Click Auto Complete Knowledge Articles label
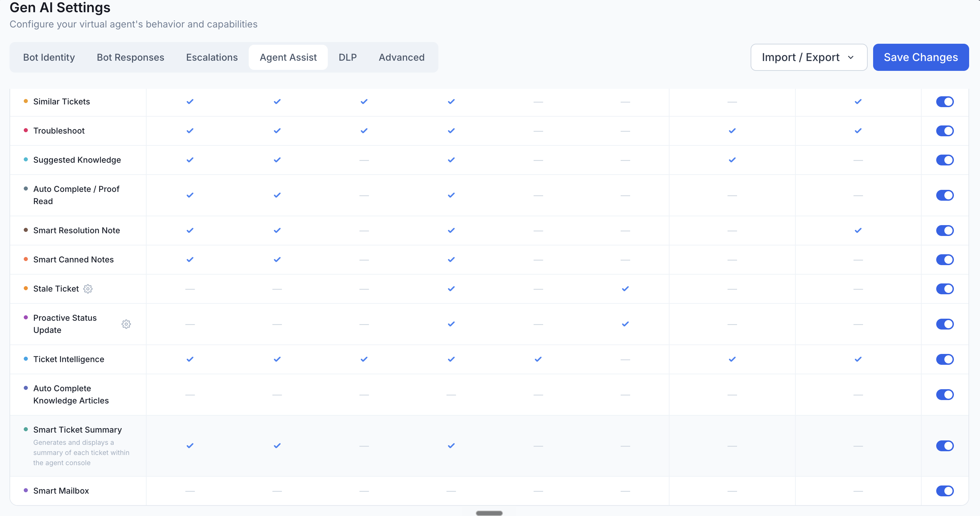This screenshot has height=516, width=980. pyautogui.click(x=71, y=394)
